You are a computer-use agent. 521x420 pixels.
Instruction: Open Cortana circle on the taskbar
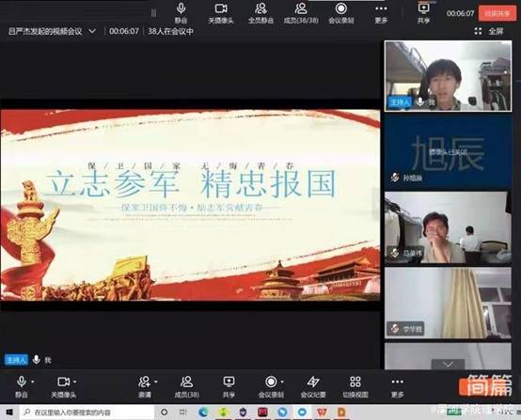165,412
